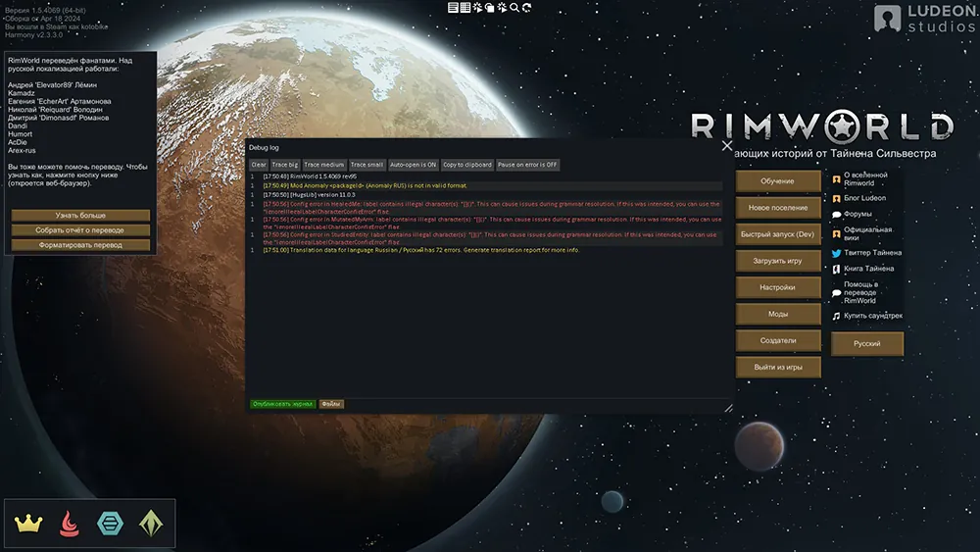Open the Настройки (Settings) menu entry

[x=777, y=288]
